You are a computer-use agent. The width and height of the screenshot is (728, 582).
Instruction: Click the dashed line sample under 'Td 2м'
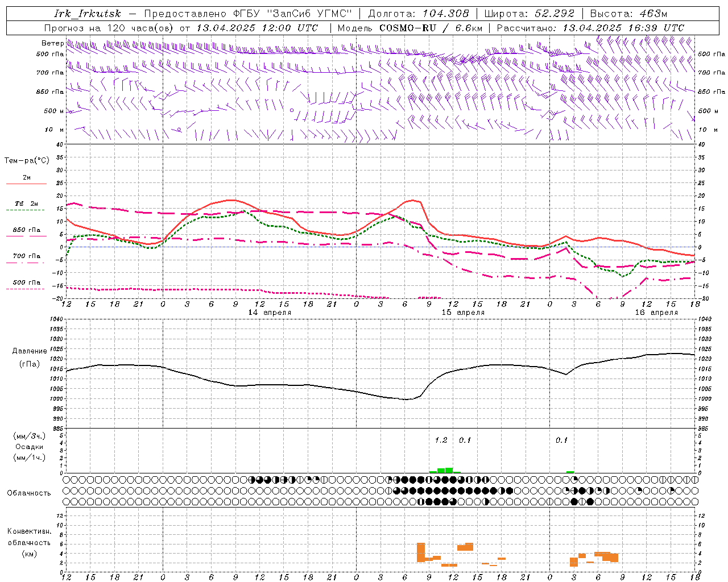(x=25, y=210)
